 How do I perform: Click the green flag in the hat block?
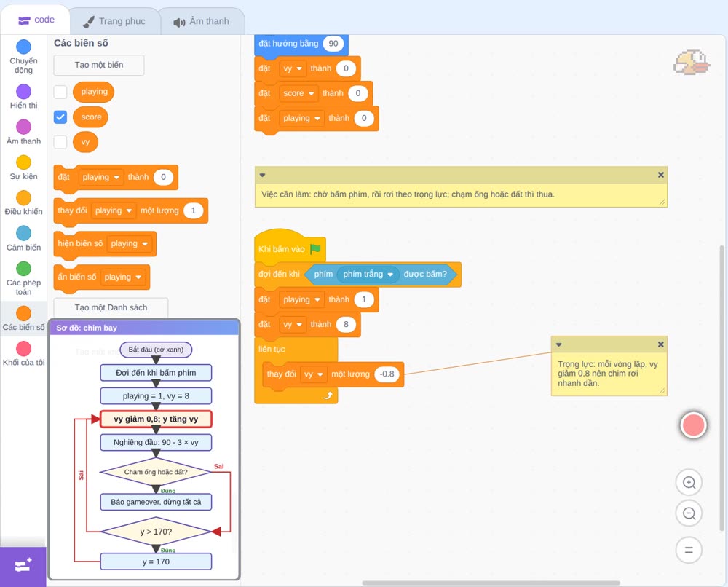coord(315,249)
